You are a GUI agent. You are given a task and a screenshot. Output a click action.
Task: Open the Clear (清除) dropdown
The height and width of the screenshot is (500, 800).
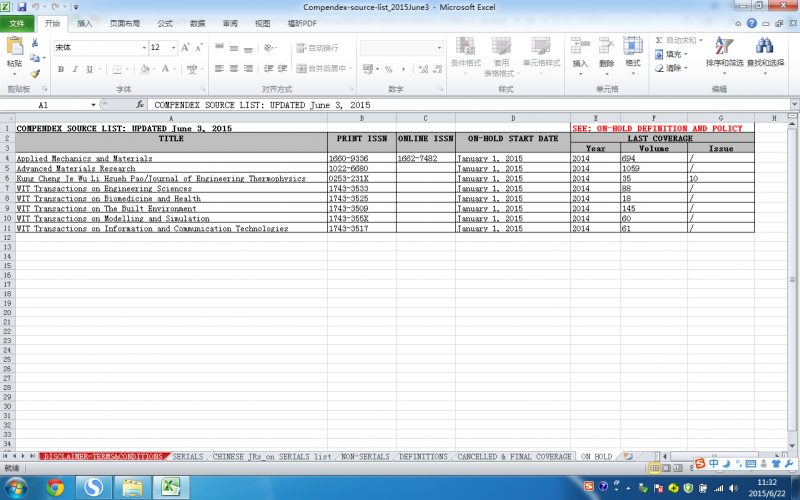click(x=671, y=68)
